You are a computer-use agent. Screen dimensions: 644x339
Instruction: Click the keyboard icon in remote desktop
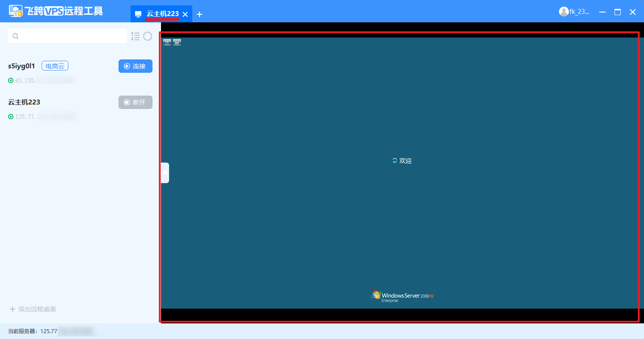(177, 42)
